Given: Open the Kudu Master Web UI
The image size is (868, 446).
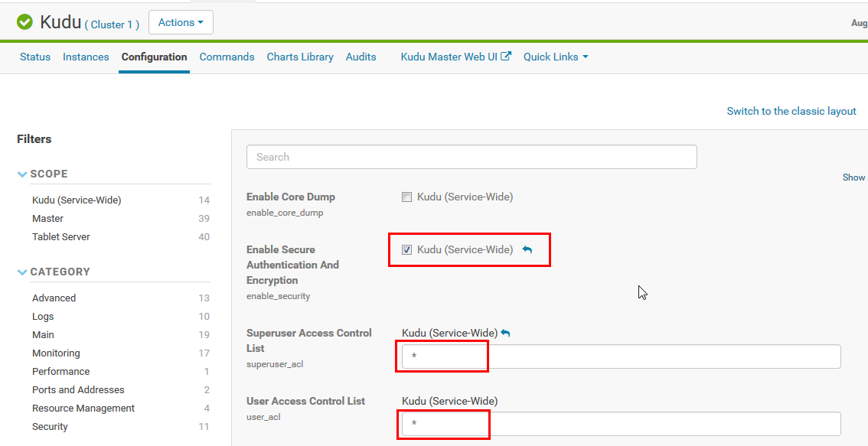Looking at the screenshot, I should tap(450, 57).
